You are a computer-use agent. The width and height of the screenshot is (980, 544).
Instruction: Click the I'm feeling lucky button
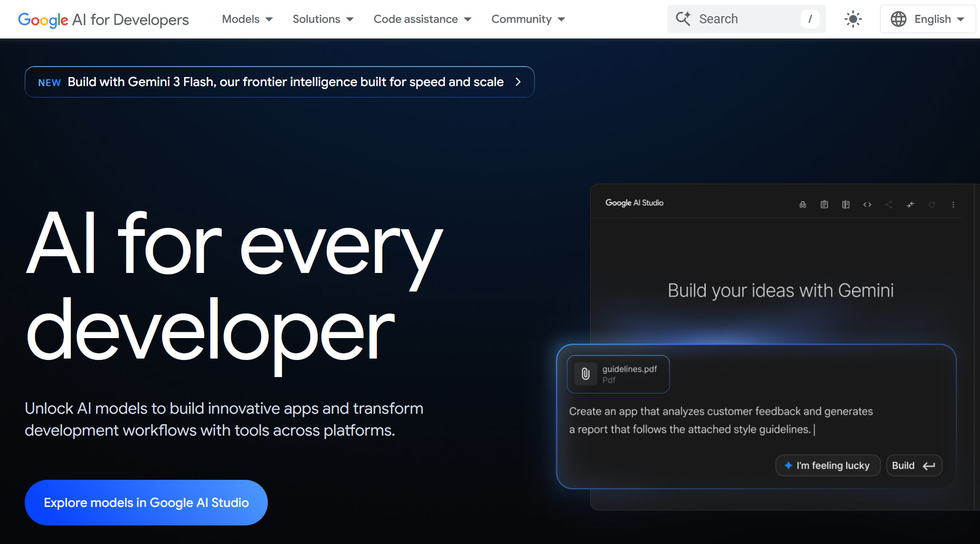coord(827,466)
